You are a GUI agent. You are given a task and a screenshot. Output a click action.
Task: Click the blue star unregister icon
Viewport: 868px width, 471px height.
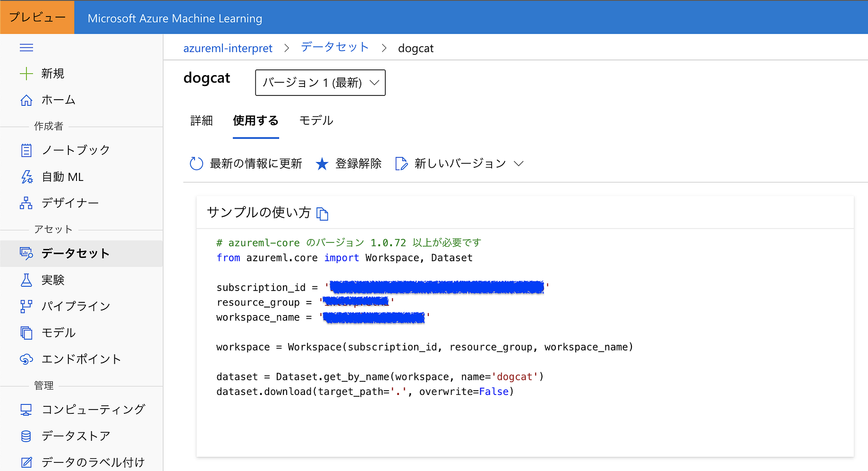322,163
